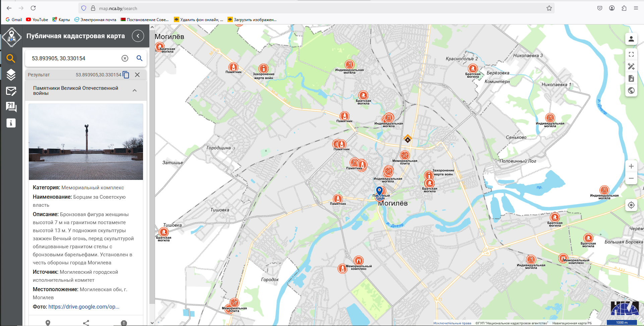
Task: Toggle fullscreen map view
Action: [631, 54]
